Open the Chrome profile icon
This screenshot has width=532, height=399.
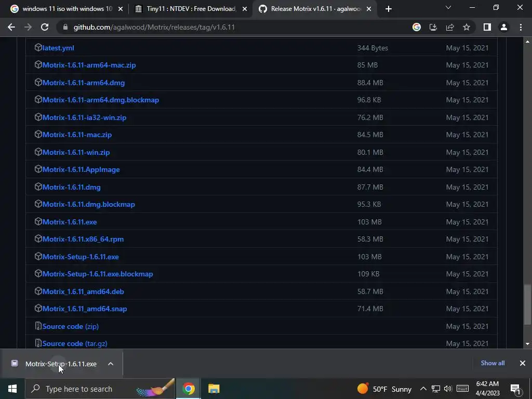(x=504, y=27)
